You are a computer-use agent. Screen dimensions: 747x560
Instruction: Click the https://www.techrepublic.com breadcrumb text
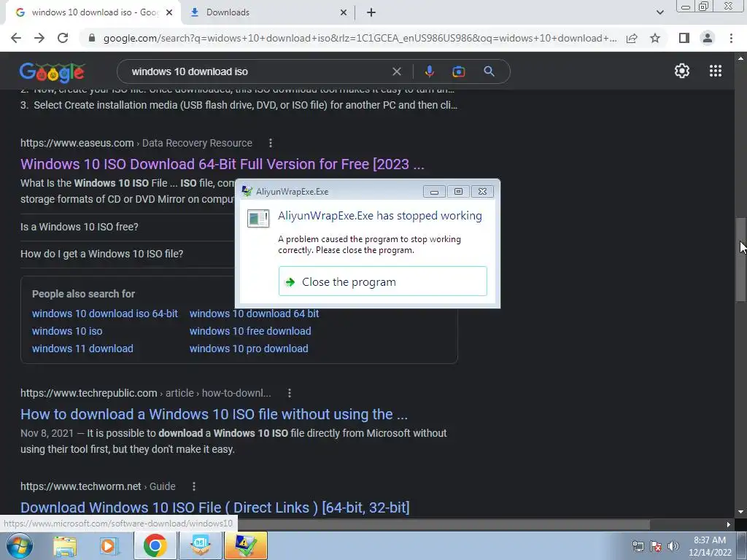point(88,393)
